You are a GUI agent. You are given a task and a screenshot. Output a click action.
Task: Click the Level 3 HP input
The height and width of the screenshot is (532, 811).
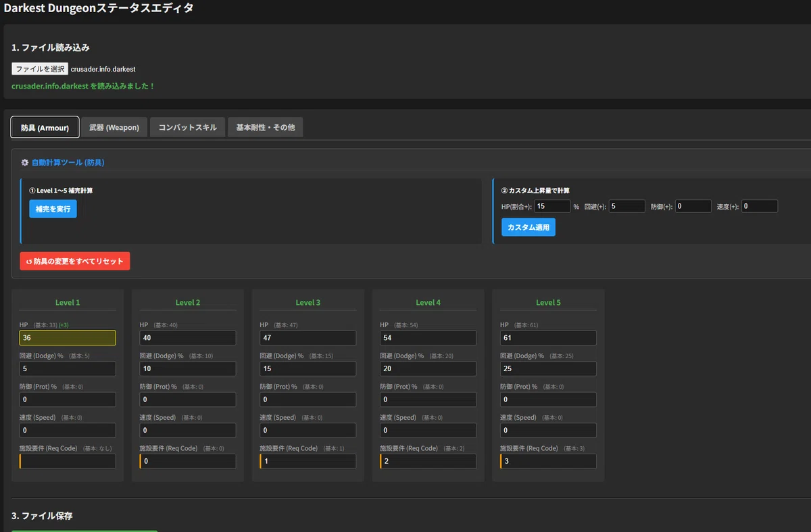point(308,338)
